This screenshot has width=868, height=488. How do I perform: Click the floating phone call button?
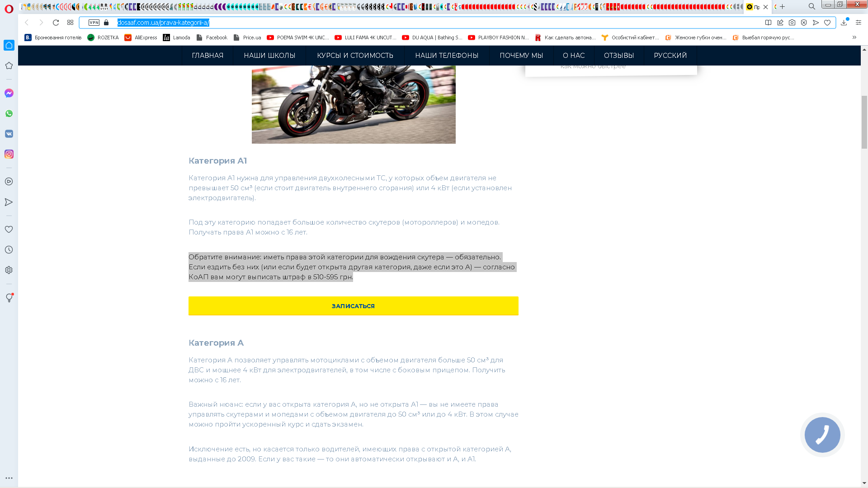pos(822,435)
